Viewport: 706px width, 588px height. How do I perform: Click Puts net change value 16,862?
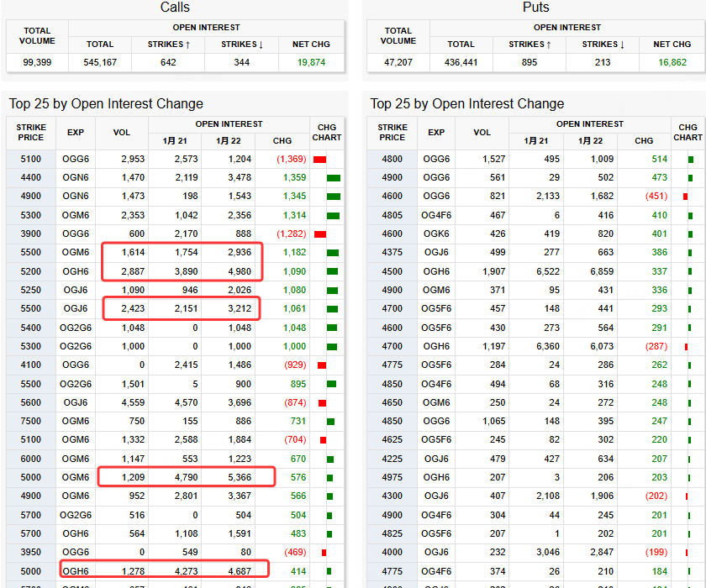672,62
